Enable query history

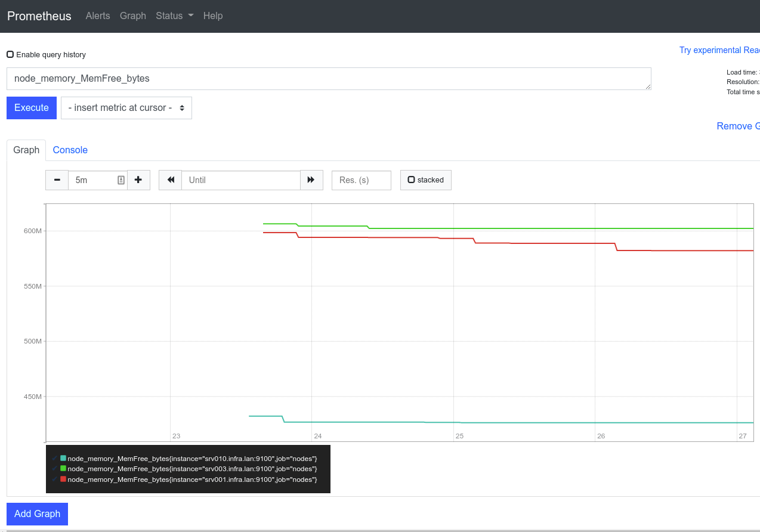tap(10, 54)
